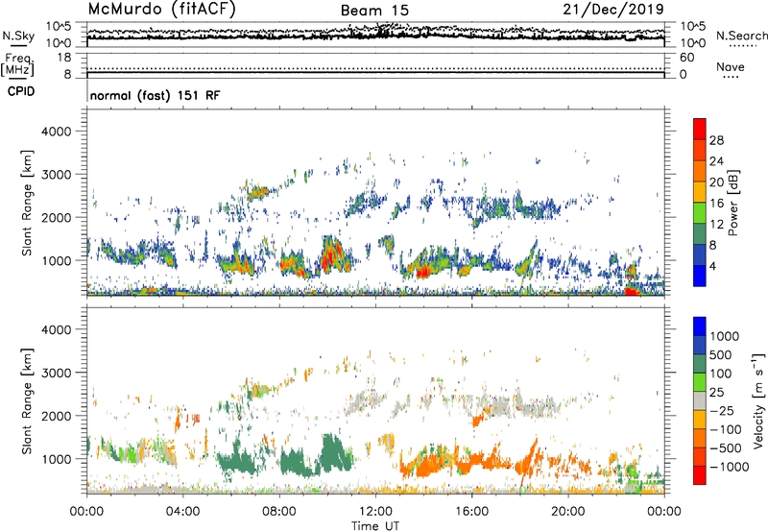Click the "1000" tick in the power panel
The image size is (768, 532).
pyautogui.click(x=57, y=260)
